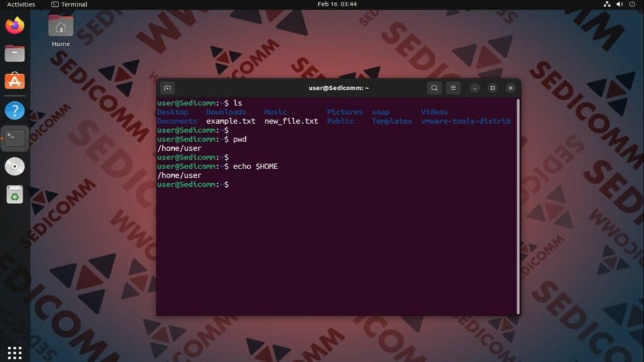Open the terminal hamburger menu
The width and height of the screenshot is (644, 362).
pyautogui.click(x=453, y=88)
